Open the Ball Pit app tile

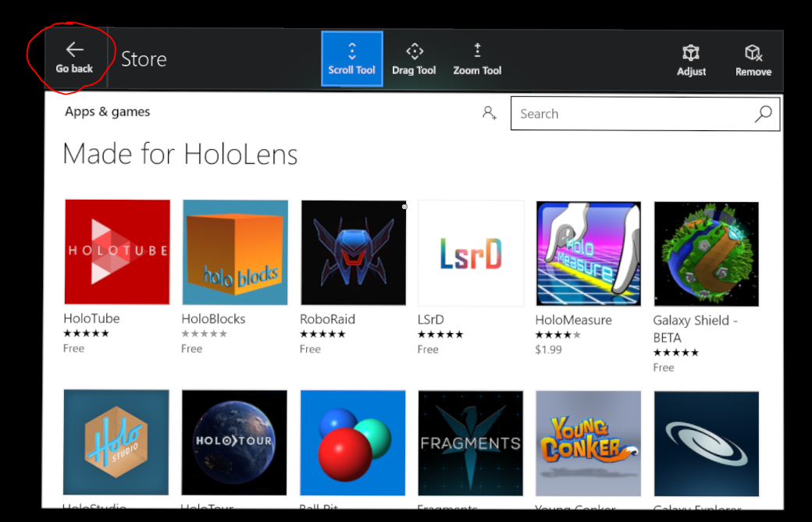click(x=353, y=443)
